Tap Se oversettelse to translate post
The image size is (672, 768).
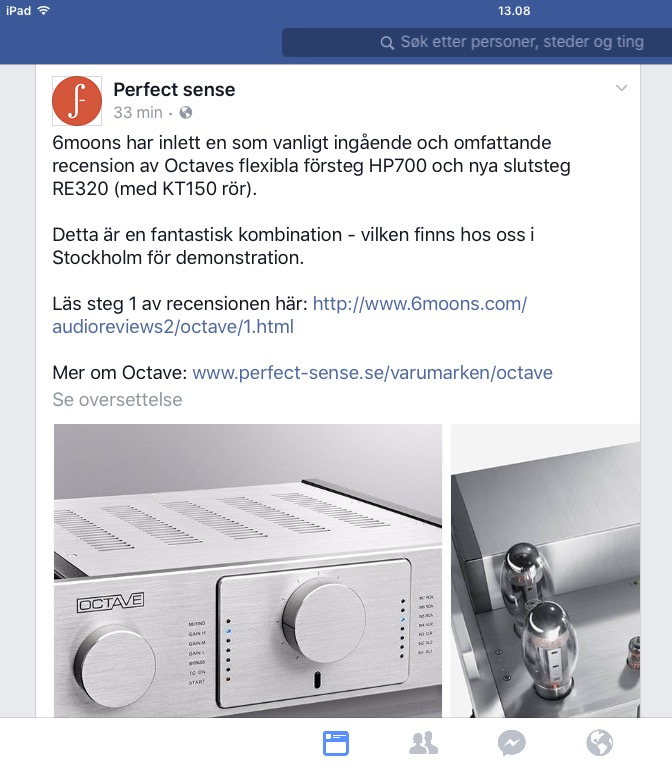[x=117, y=400]
